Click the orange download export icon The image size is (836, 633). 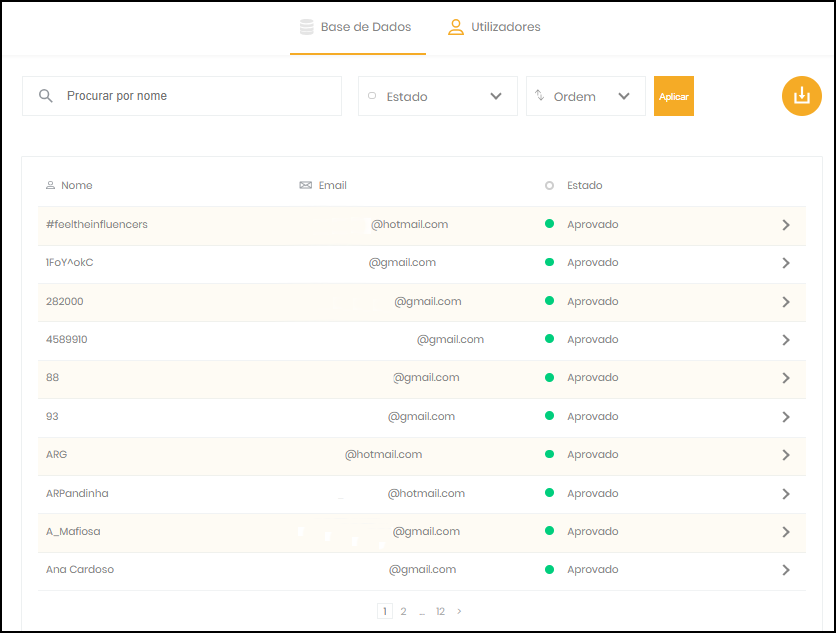(x=801, y=96)
